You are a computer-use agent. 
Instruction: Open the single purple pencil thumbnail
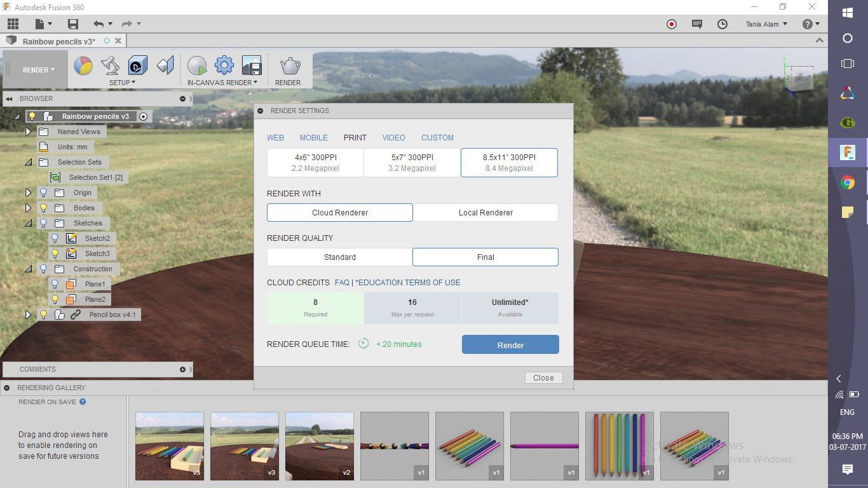pyautogui.click(x=545, y=446)
